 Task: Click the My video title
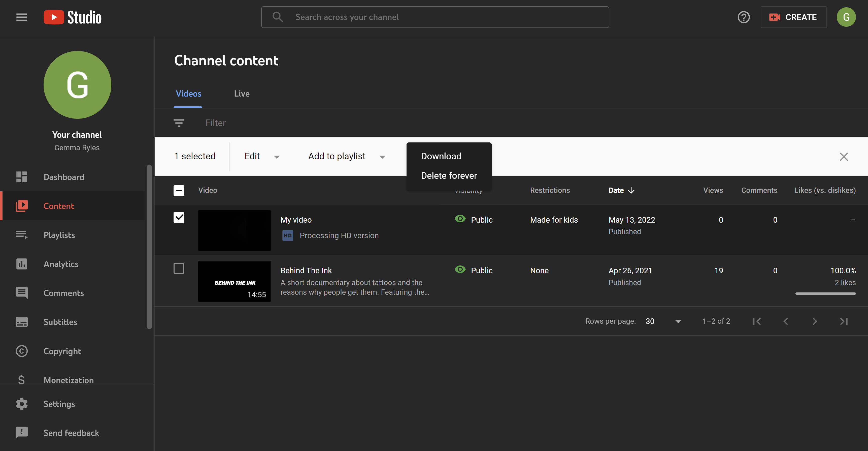pos(296,220)
